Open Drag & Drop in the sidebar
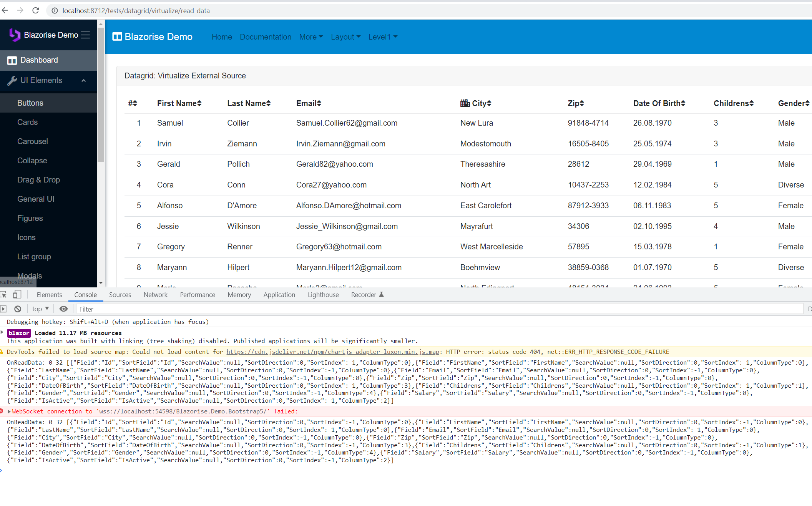The height and width of the screenshot is (506, 812). 48,180
